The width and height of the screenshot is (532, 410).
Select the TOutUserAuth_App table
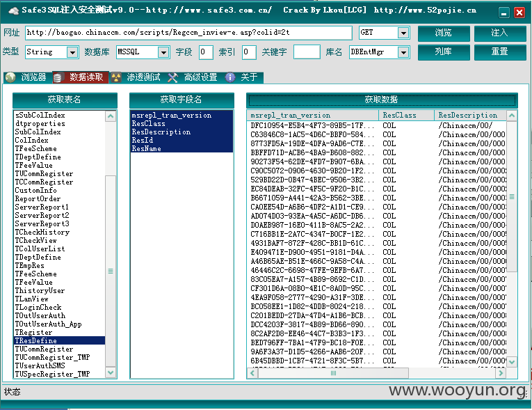59,324
